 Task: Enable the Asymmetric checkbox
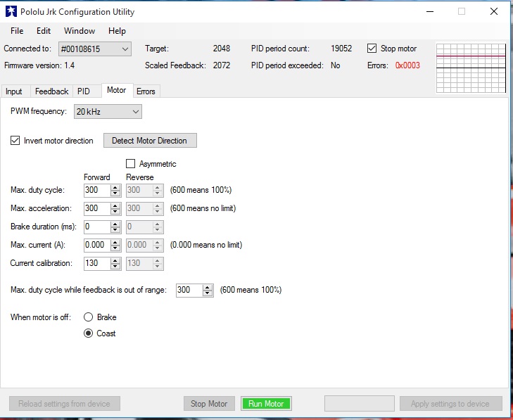[x=131, y=163]
